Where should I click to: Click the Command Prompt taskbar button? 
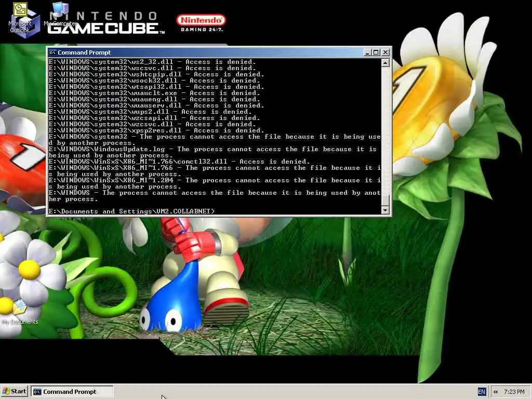(72, 392)
